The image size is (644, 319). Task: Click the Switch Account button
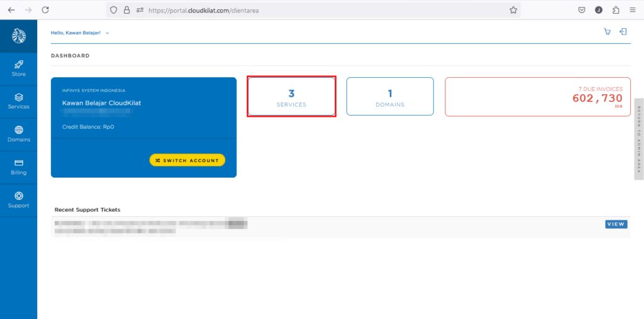click(187, 160)
